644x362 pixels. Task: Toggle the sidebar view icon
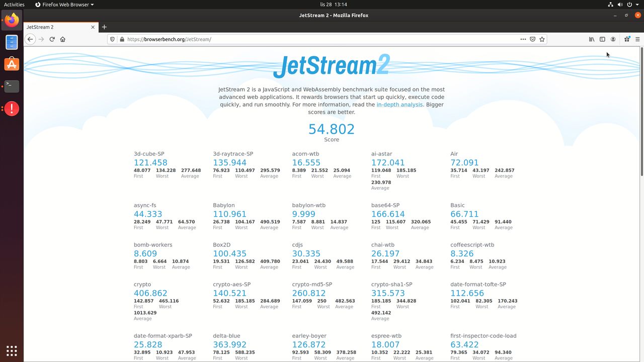(x=602, y=39)
